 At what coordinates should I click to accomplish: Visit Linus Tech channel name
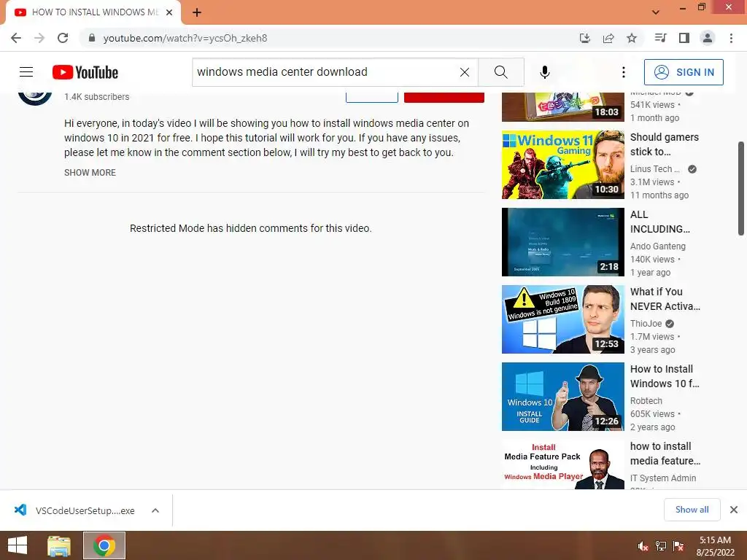pyautogui.click(x=655, y=169)
